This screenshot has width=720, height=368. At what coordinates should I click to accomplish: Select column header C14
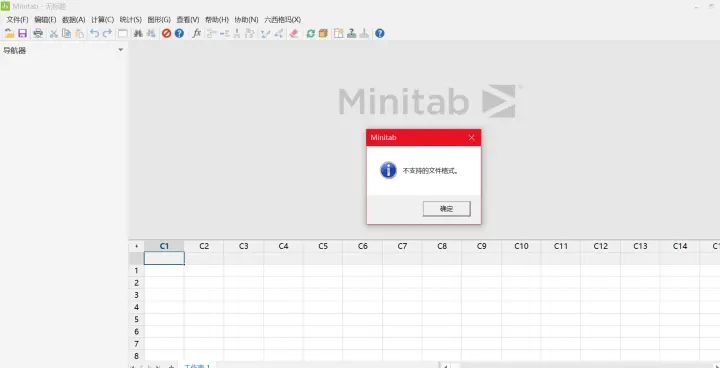coord(680,246)
